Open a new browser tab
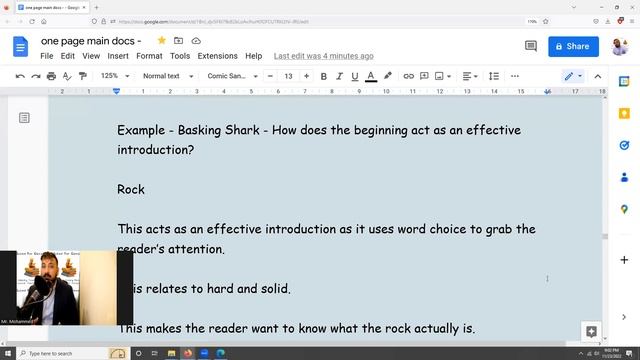This screenshot has width=640, height=360. (x=96, y=7)
